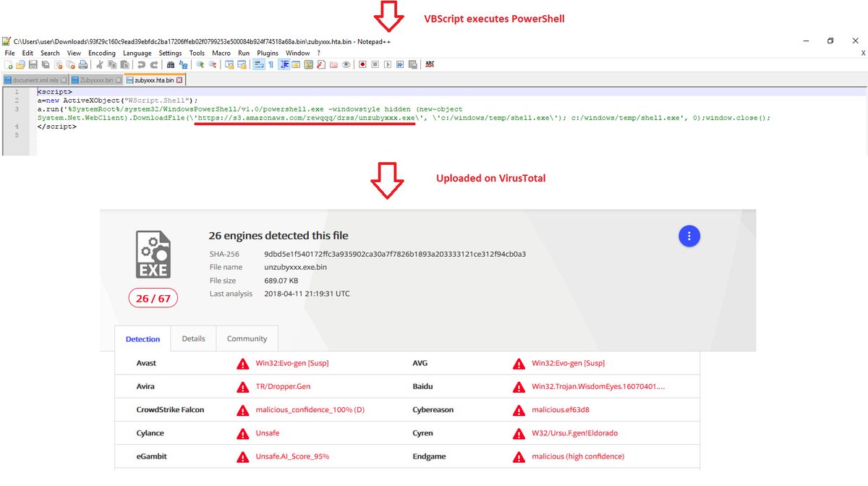Screen dimensions: 868x486
Task: Open the Encoding menu
Action: tap(102, 54)
